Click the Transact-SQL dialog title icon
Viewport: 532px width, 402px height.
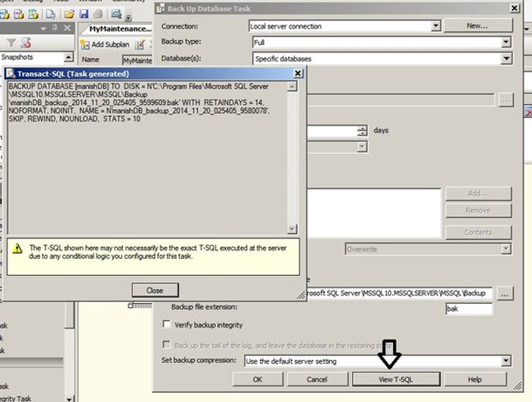tap(11, 74)
